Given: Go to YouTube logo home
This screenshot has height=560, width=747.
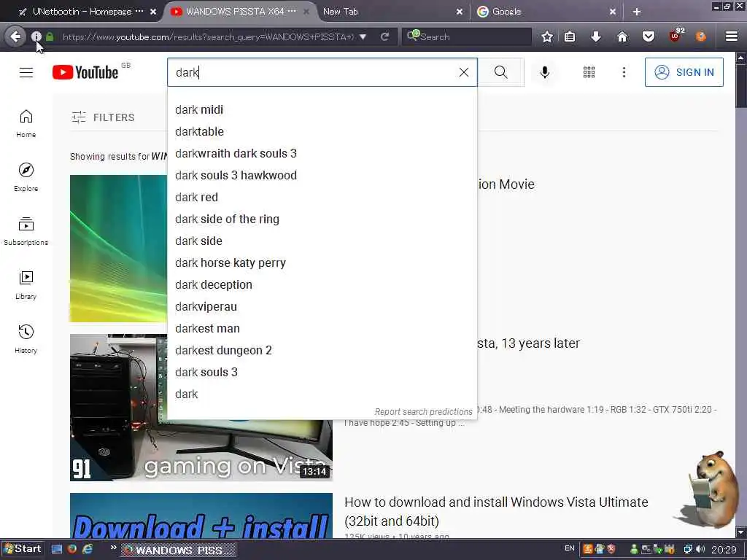Looking at the screenshot, I should (85, 72).
